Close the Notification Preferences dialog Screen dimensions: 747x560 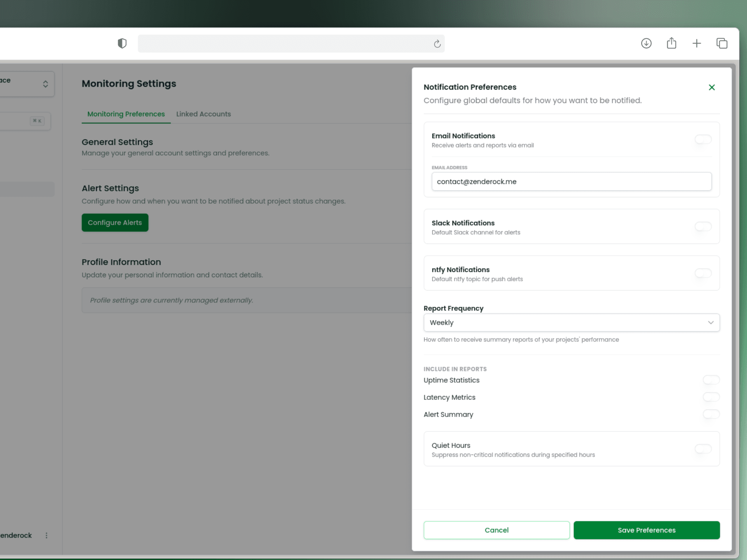pyautogui.click(x=712, y=87)
